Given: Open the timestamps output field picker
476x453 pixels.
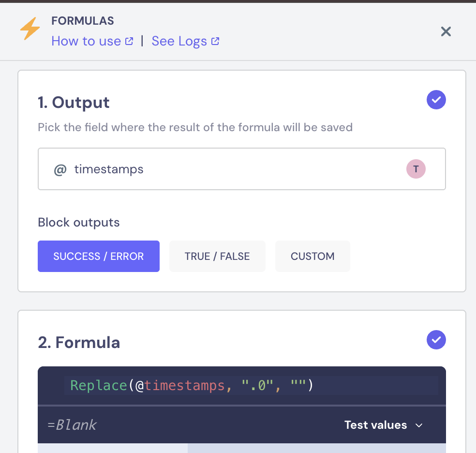Looking at the screenshot, I should click(x=242, y=169).
